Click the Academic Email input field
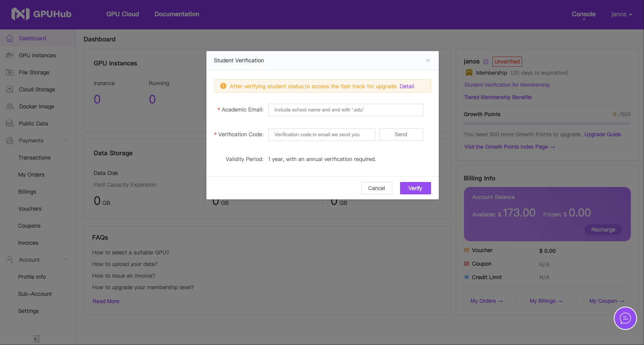 [345, 110]
